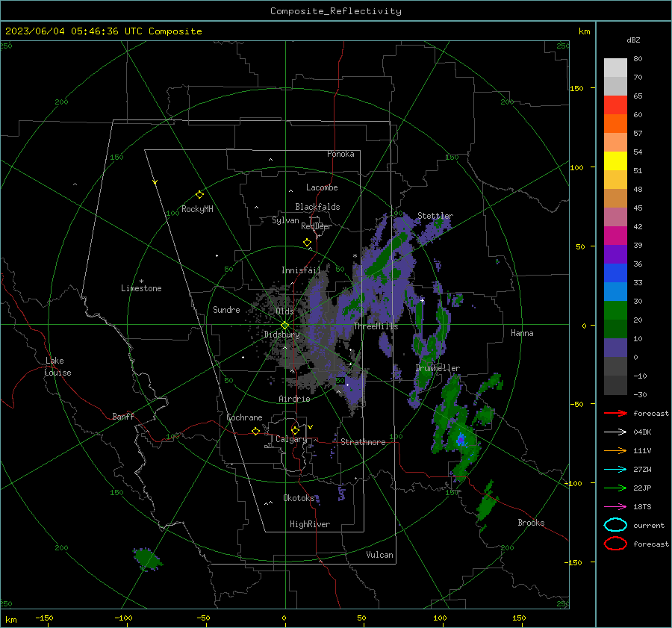
Task: Select the Cochrane label
Action: [244, 417]
